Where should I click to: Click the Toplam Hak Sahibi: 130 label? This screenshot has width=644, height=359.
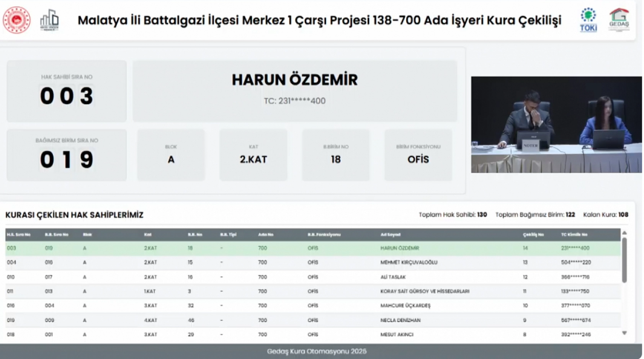point(453,215)
